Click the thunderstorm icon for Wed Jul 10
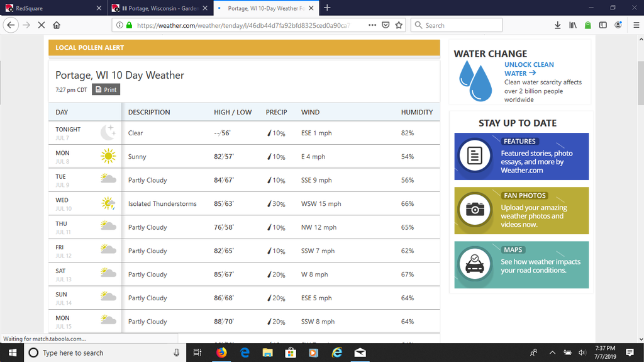The width and height of the screenshot is (644, 362). [108, 203]
